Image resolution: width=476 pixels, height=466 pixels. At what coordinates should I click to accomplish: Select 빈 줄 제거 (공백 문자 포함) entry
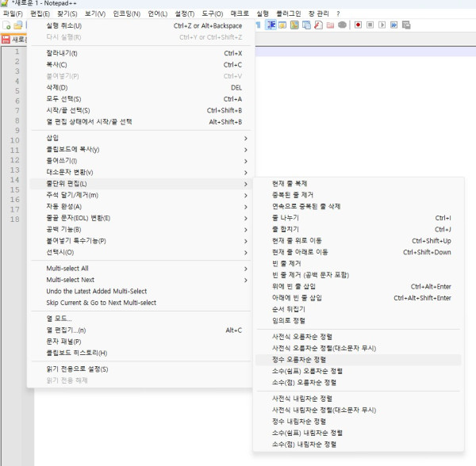coord(359,275)
